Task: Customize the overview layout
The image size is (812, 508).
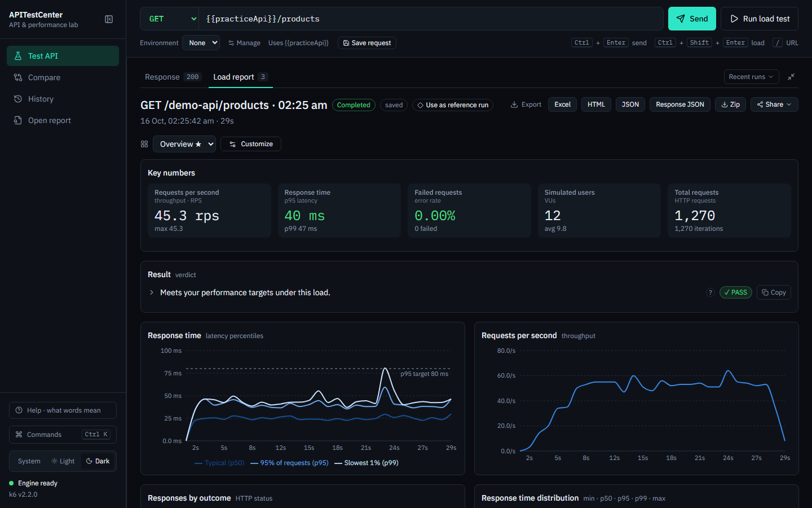Action: click(x=251, y=144)
